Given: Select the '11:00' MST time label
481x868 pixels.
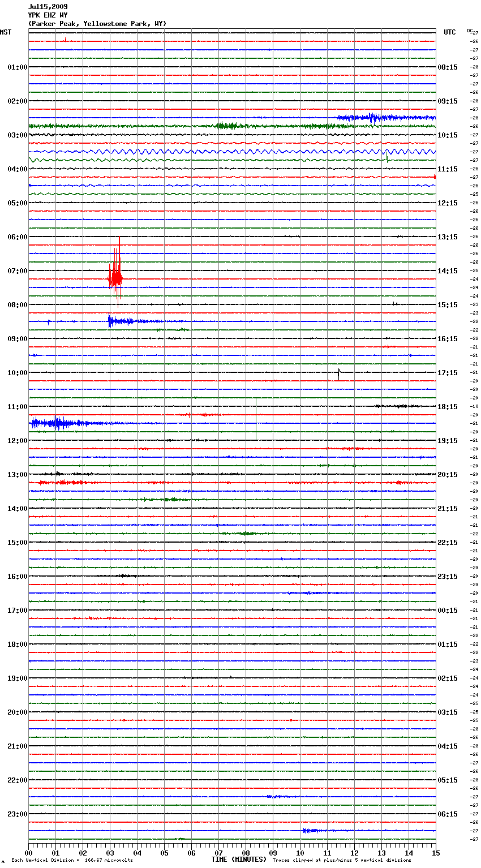Looking at the screenshot, I should (18, 407).
